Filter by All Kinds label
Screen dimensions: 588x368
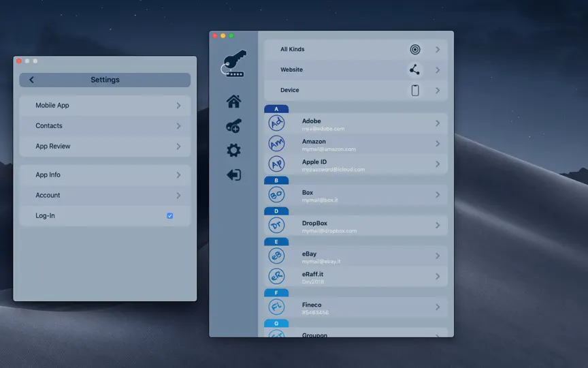292,49
